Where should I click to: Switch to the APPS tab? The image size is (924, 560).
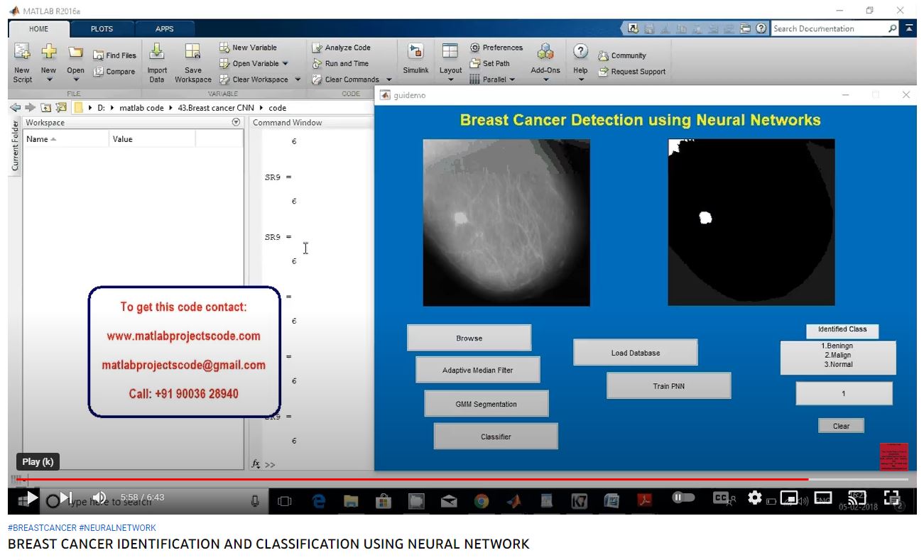click(x=164, y=29)
